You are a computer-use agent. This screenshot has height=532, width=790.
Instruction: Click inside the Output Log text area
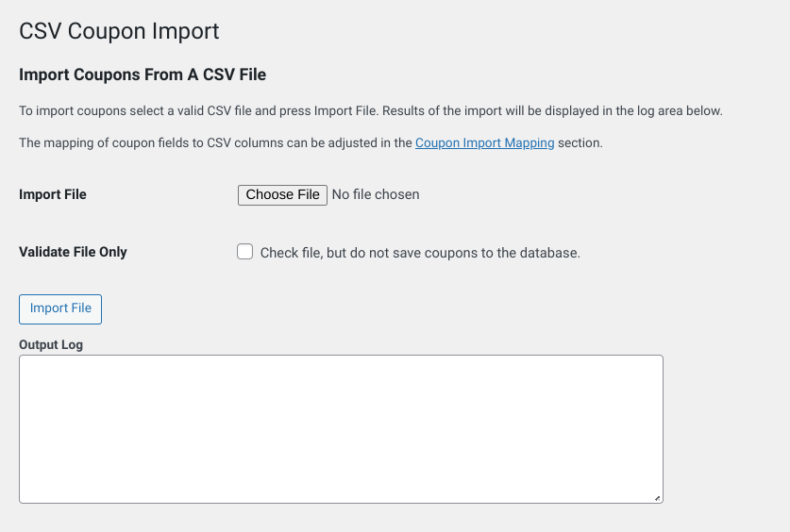340,428
